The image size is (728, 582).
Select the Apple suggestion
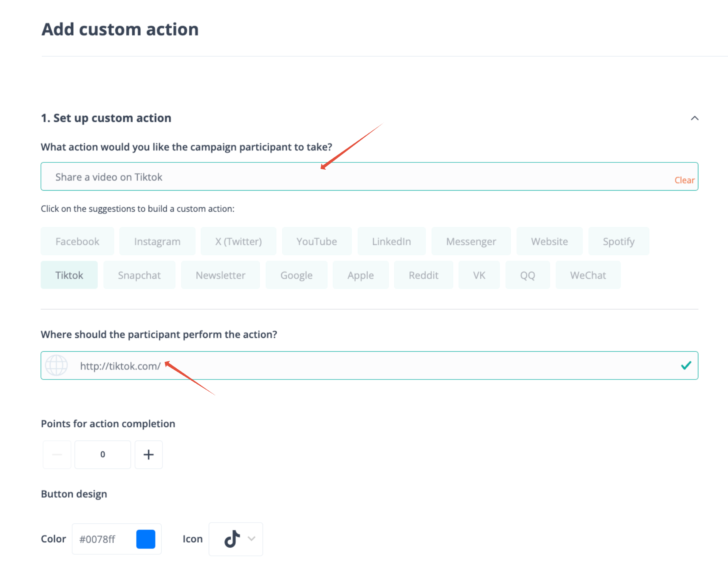361,275
